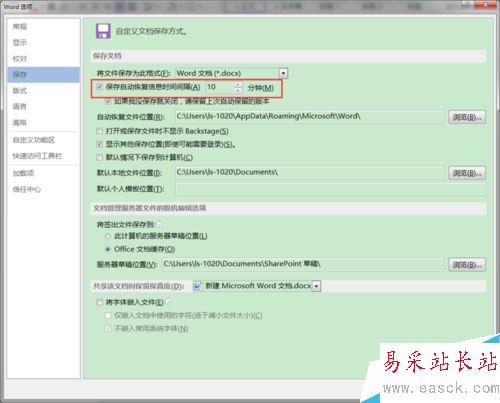Browse for the default local file location

click(x=467, y=173)
